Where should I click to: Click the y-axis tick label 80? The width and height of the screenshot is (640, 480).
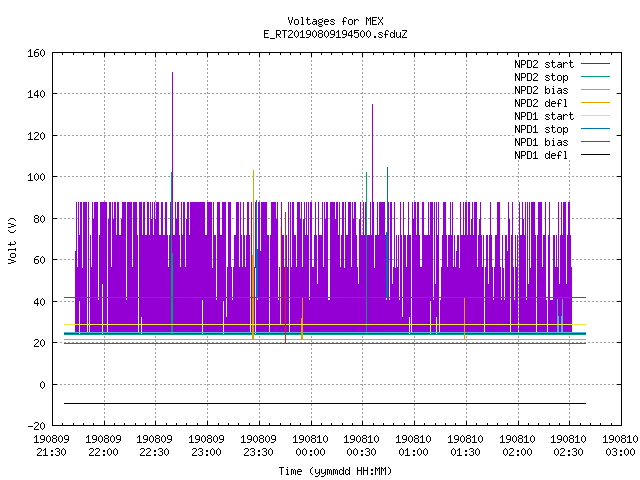click(39, 219)
